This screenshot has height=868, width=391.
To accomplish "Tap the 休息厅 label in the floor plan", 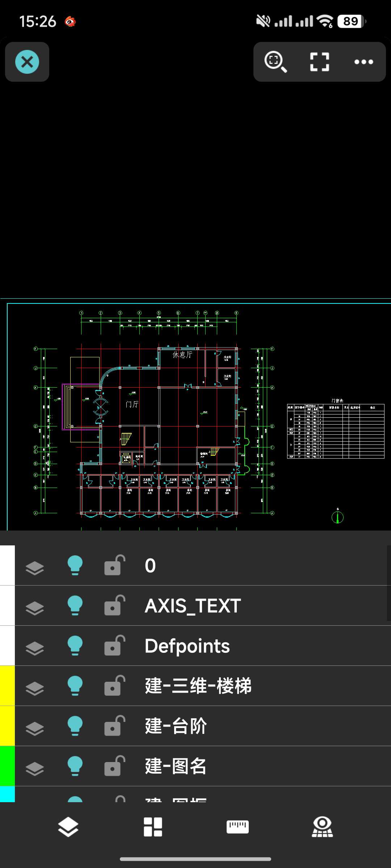I will click(182, 355).
